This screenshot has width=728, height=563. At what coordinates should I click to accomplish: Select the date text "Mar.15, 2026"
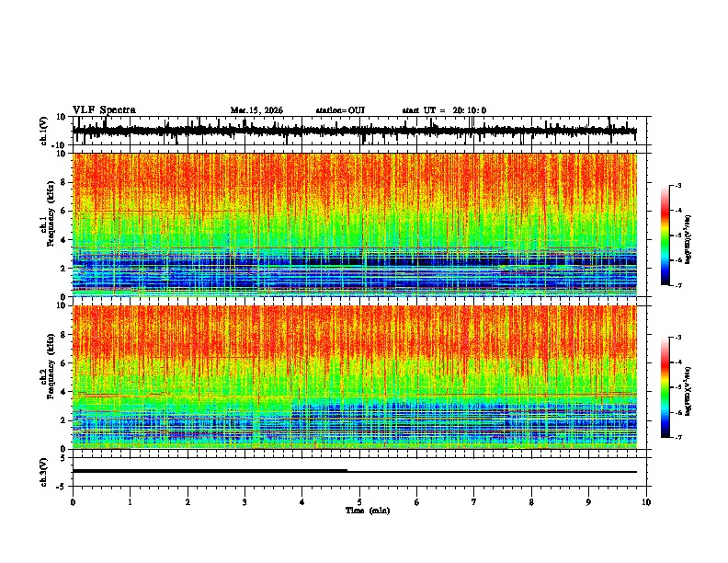(x=256, y=110)
